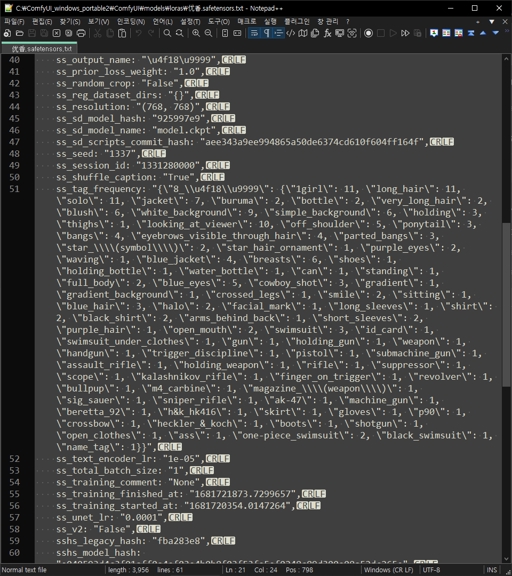The image size is (512, 576).
Task: Click the Open file folder icon
Action: coord(20,33)
